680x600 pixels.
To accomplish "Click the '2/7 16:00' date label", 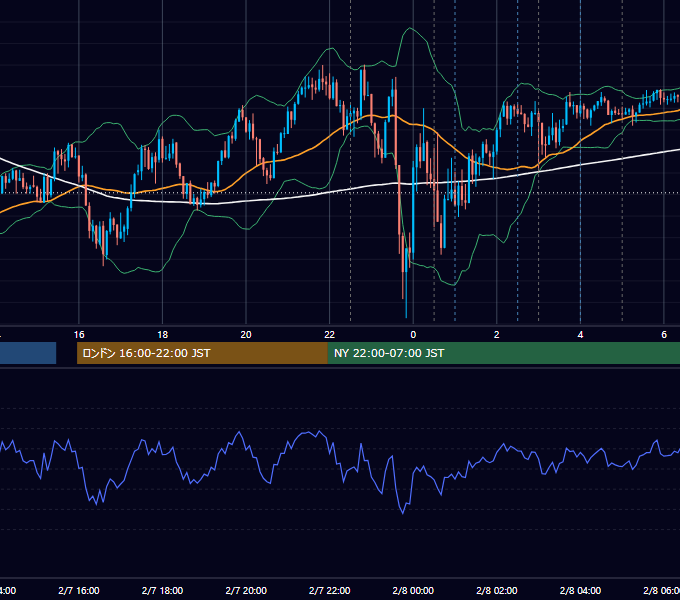I will click(x=79, y=590).
